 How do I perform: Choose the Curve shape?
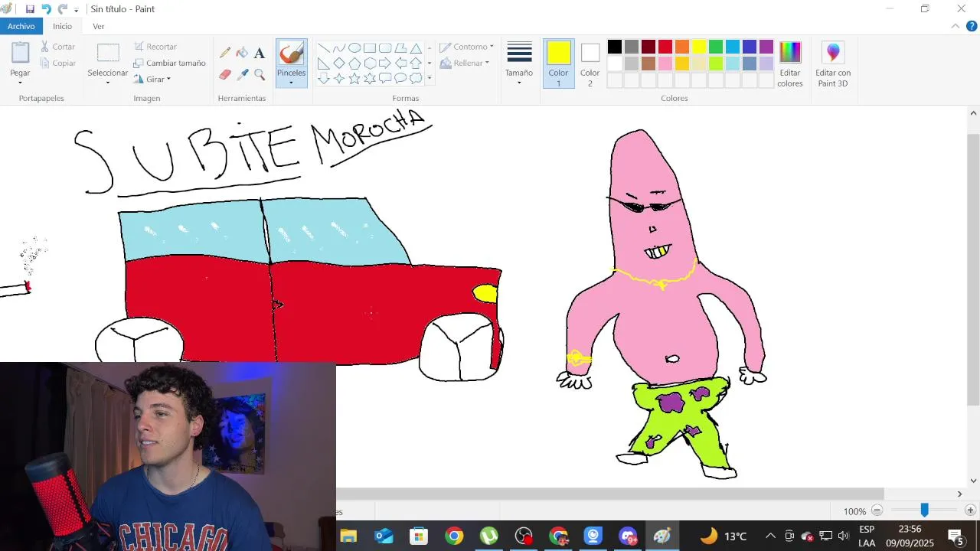[339, 47]
